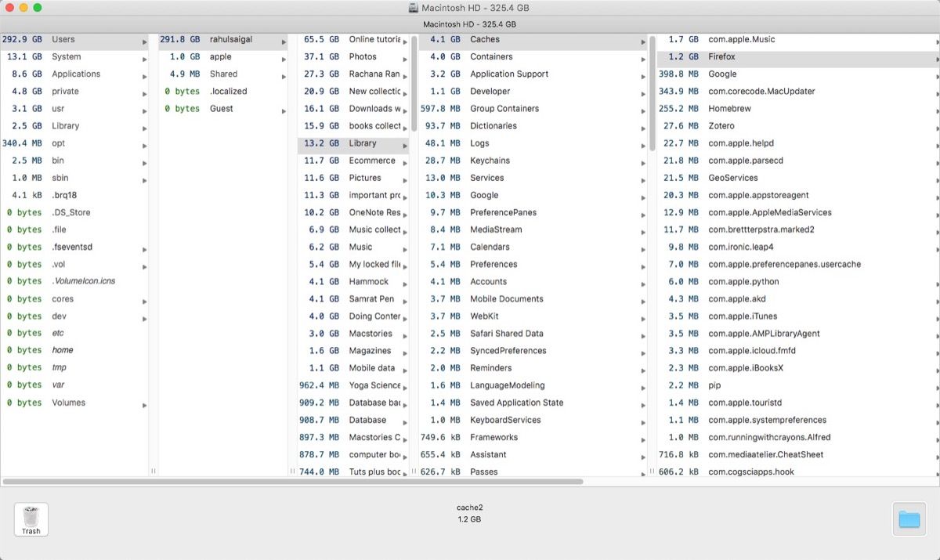
Task: Select the Zotero entry
Action: coord(721,125)
